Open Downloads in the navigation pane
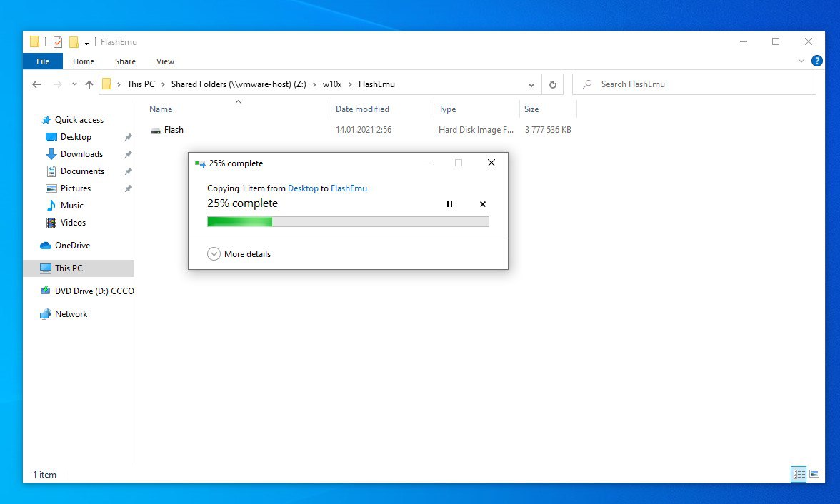This screenshot has height=504, width=840. click(81, 153)
